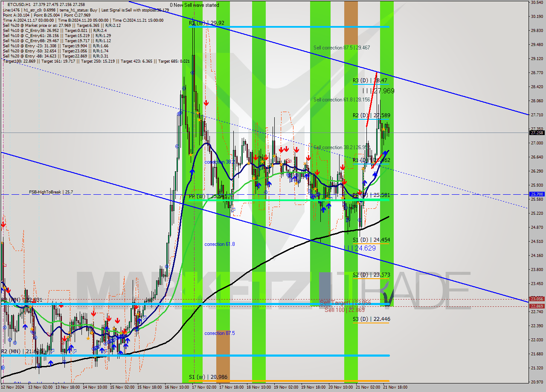The width and height of the screenshot is (546, 392).
Task: Click the 'Sell 100 | 22.869' label
Action: (x=345, y=310)
